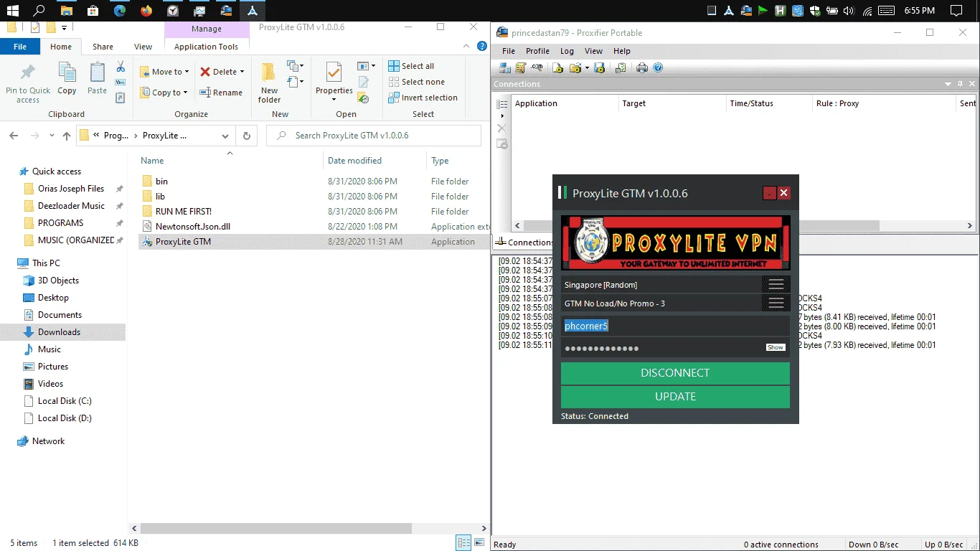Click the Properties checkmark icon in the ribbon
Viewport: 980px width, 551px height.
(x=334, y=72)
